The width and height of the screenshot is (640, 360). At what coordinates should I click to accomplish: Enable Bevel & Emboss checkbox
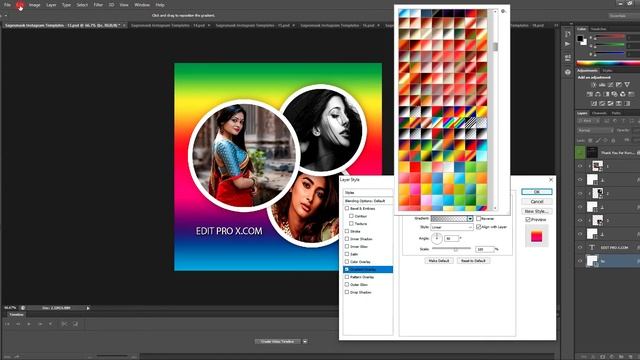pyautogui.click(x=347, y=208)
